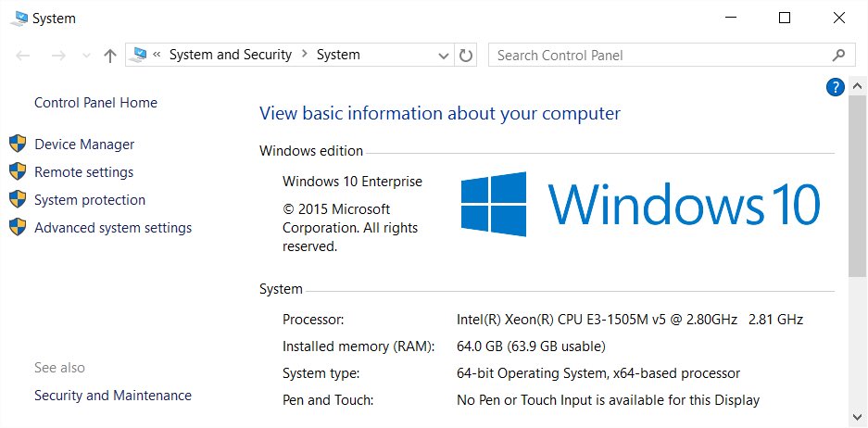Click the scrollbar down arrow
Screen dimensions: 868x428
856,416
